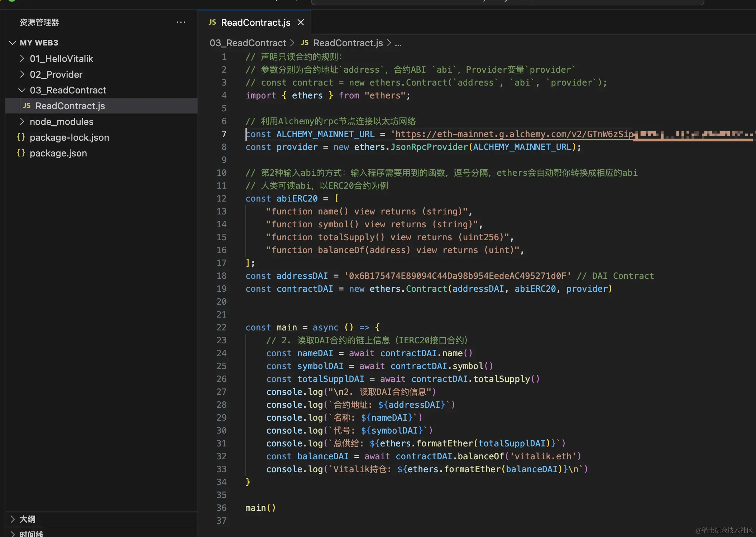
Task: Select the 02_Provider folder label
Action: pyautogui.click(x=56, y=74)
